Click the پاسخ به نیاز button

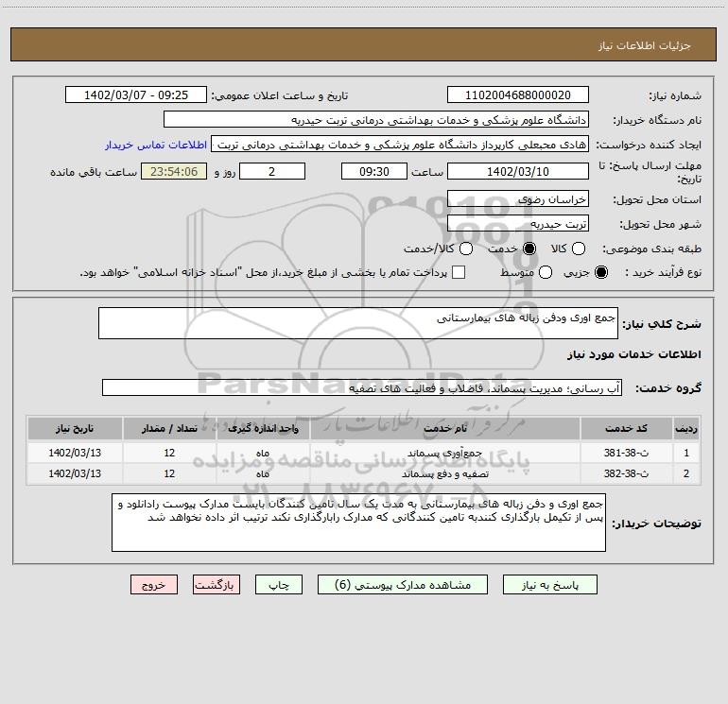point(550,585)
